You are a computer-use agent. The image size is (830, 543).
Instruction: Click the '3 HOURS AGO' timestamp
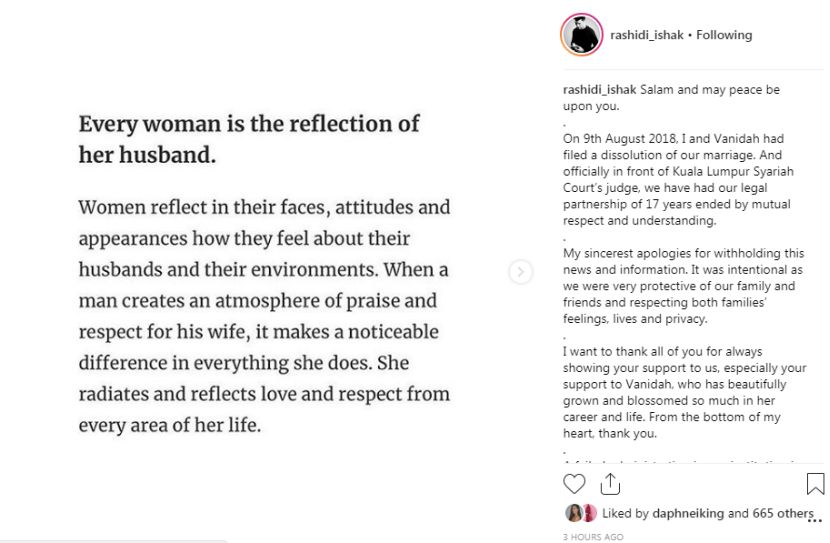pyautogui.click(x=593, y=537)
